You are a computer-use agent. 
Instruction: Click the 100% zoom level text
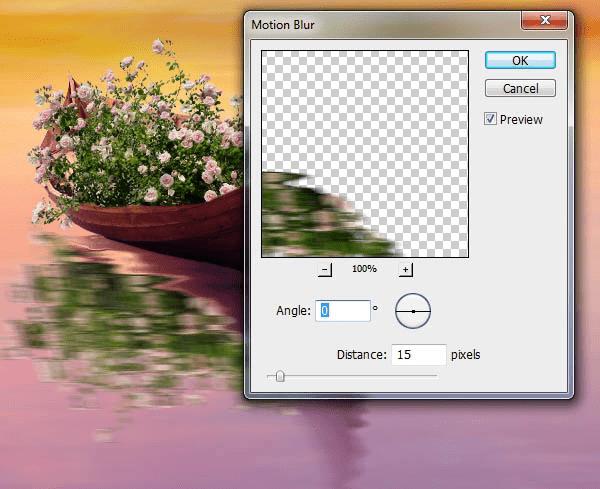364,269
